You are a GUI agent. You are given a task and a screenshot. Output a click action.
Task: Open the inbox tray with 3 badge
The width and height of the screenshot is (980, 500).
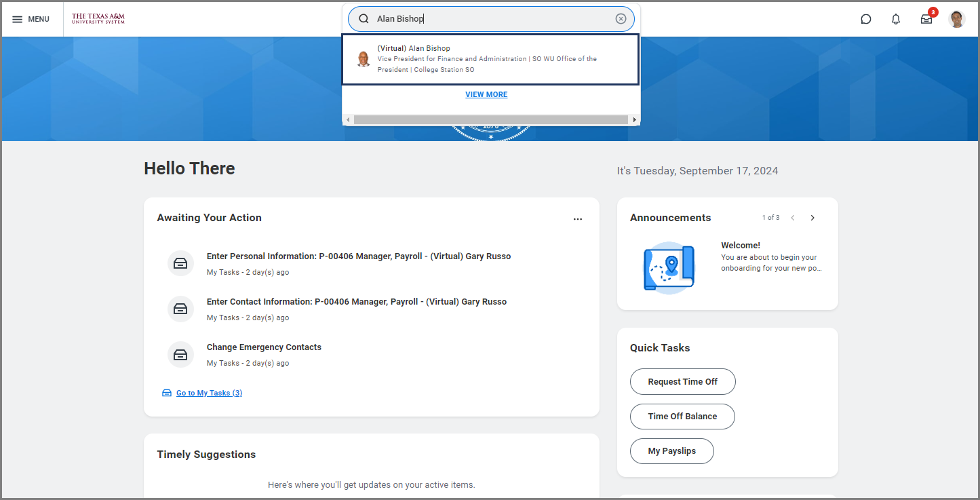[x=926, y=19]
